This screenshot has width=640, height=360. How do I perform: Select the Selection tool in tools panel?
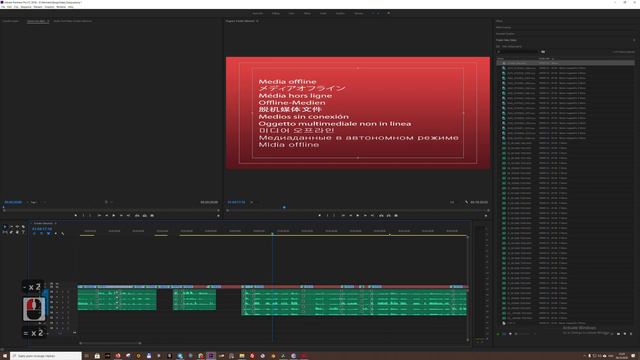pyautogui.click(x=5, y=227)
